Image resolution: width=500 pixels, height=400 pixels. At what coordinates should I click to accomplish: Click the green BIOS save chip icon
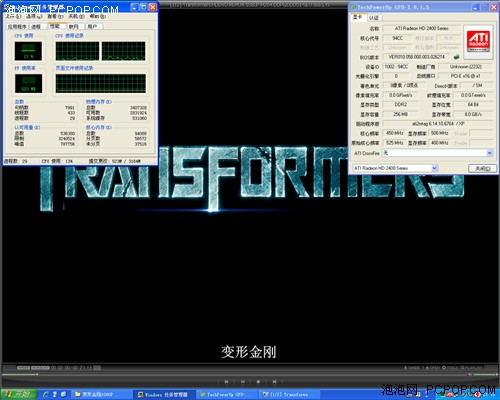456,57
